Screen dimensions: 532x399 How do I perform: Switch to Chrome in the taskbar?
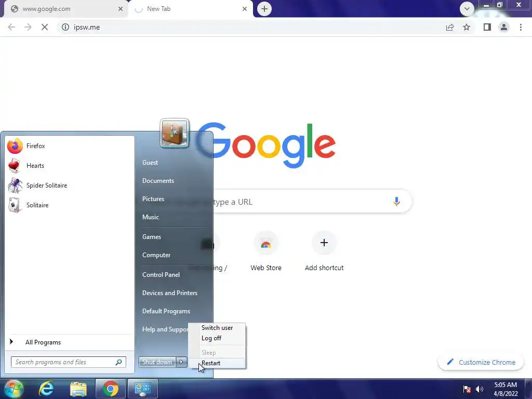pyautogui.click(x=110, y=389)
